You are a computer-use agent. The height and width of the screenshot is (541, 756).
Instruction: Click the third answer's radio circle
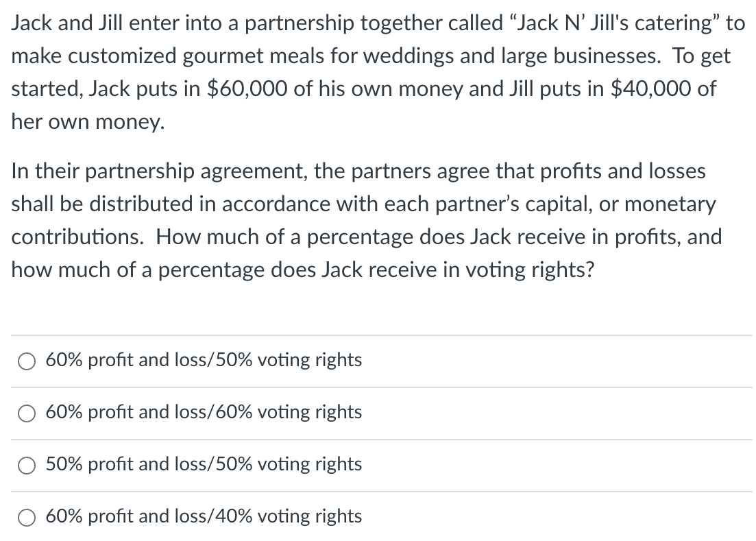click(x=27, y=465)
